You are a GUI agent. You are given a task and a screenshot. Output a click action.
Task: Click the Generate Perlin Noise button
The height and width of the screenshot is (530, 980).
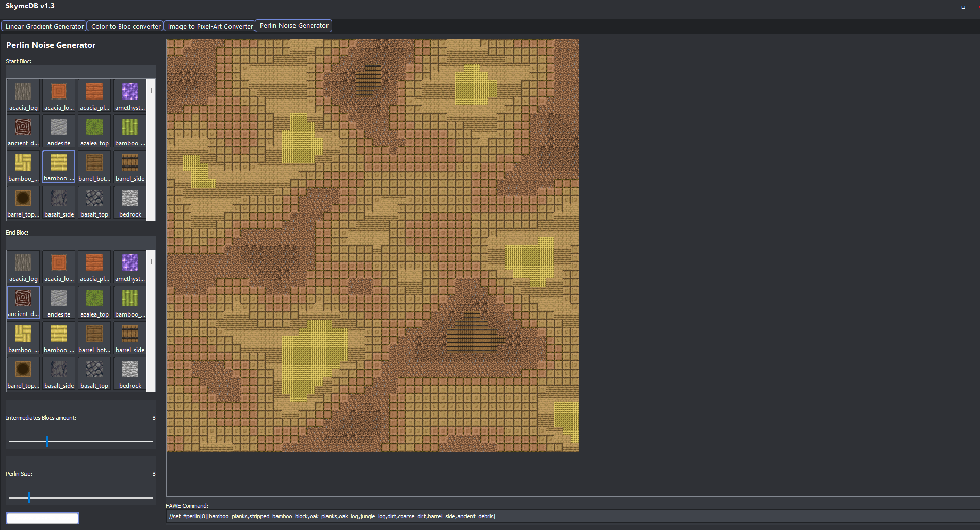coord(42,518)
